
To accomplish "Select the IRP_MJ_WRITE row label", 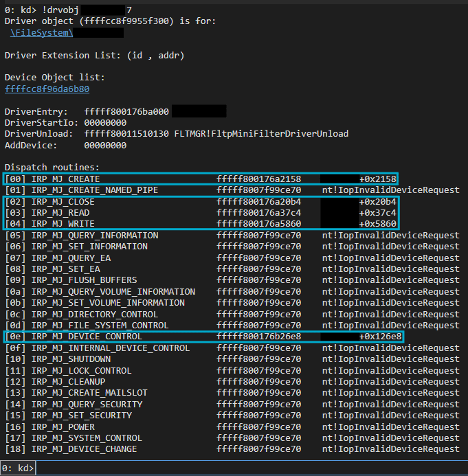I will click(x=63, y=224).
